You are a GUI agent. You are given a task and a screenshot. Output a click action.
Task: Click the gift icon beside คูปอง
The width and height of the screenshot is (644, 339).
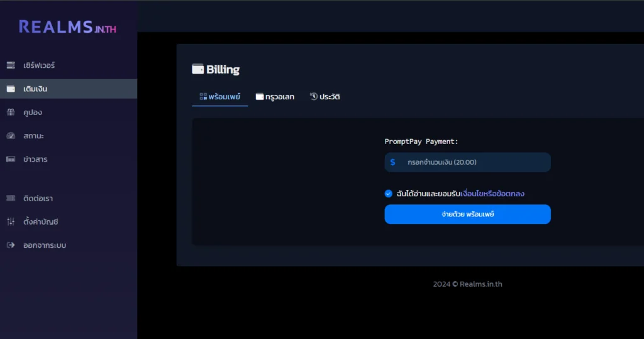pos(11,113)
